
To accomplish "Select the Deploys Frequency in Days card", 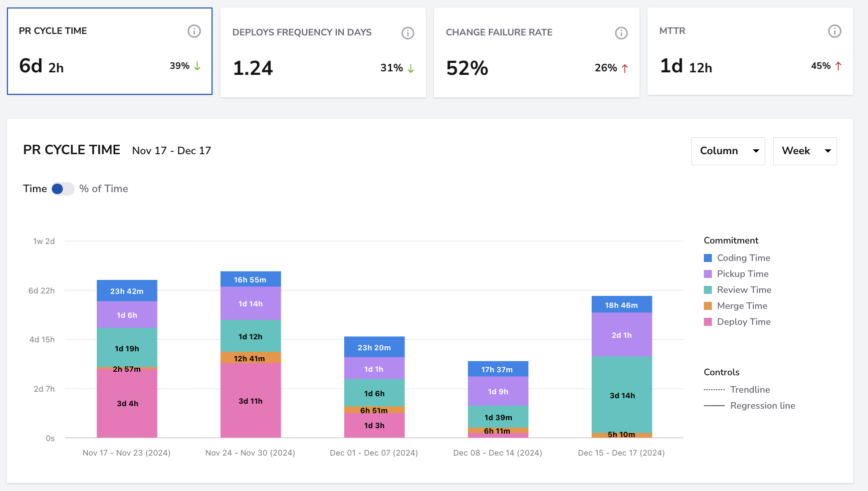I will tap(323, 52).
